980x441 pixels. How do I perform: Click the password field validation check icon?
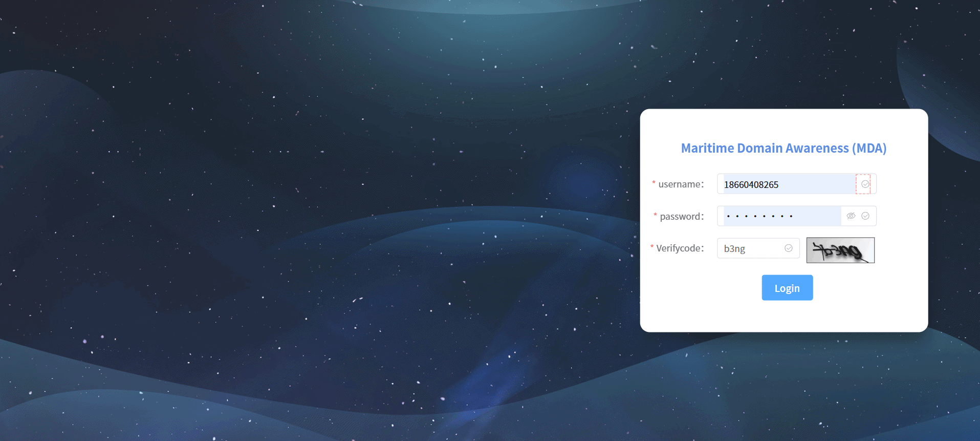click(x=865, y=216)
